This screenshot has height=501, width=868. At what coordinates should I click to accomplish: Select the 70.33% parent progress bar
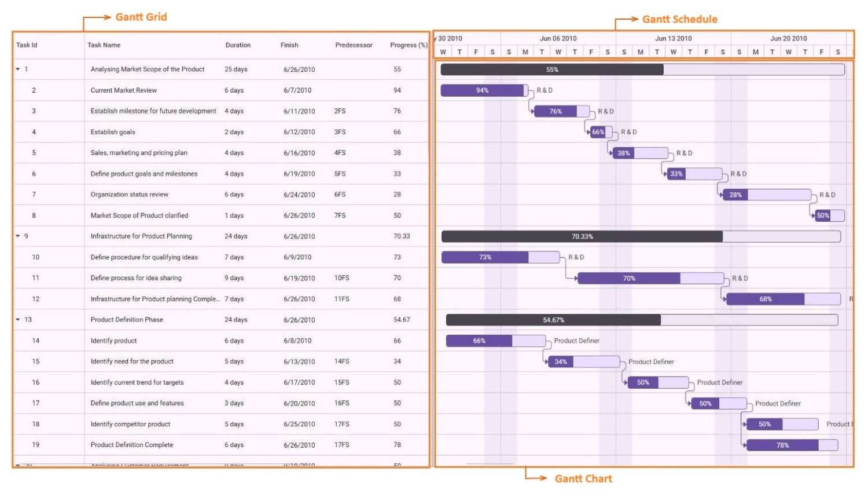(x=641, y=236)
